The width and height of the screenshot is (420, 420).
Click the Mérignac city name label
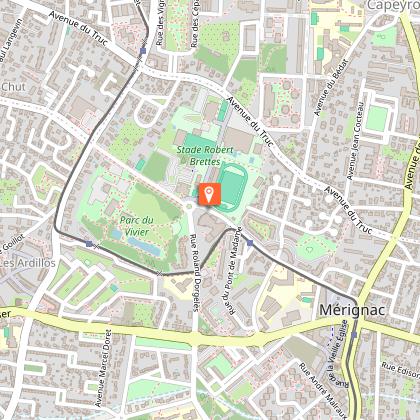coord(352,310)
